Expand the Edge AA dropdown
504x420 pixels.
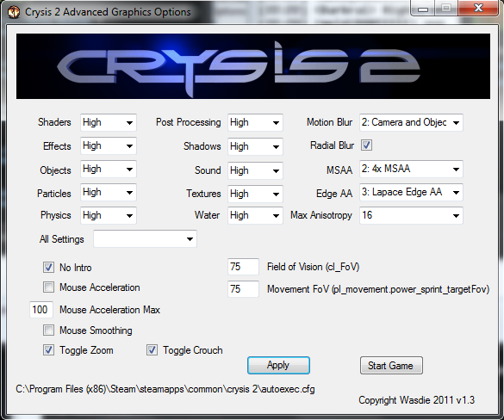click(411, 192)
